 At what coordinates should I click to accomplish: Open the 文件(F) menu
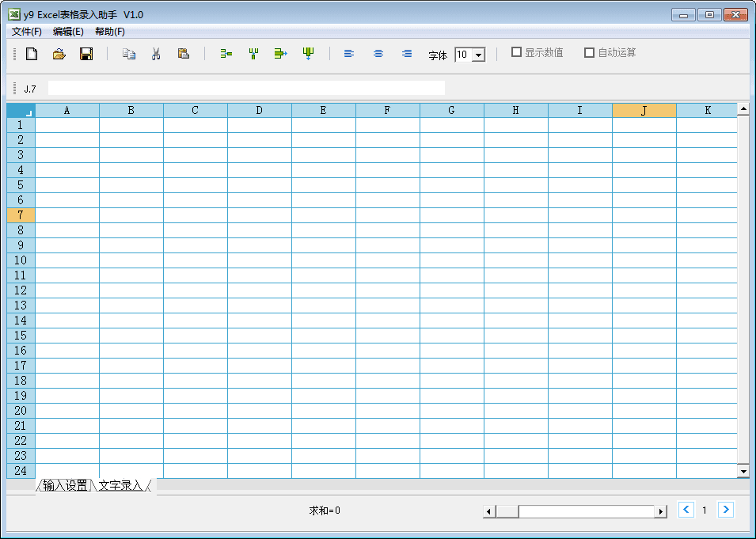[27, 32]
